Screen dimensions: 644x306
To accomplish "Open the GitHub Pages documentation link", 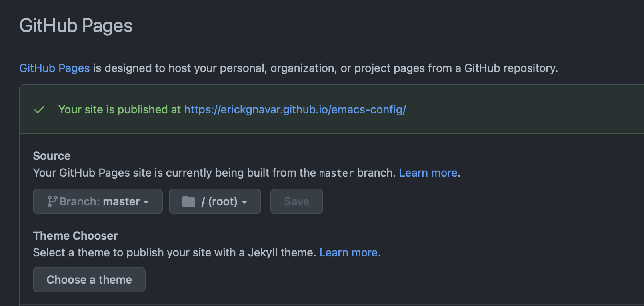I will point(54,68).
